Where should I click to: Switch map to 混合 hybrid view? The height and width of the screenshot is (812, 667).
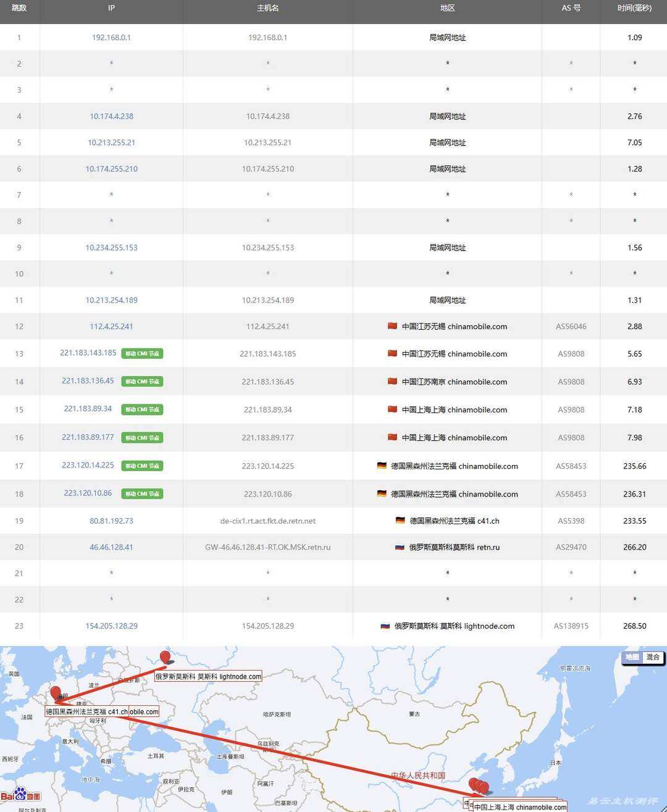pos(653,658)
